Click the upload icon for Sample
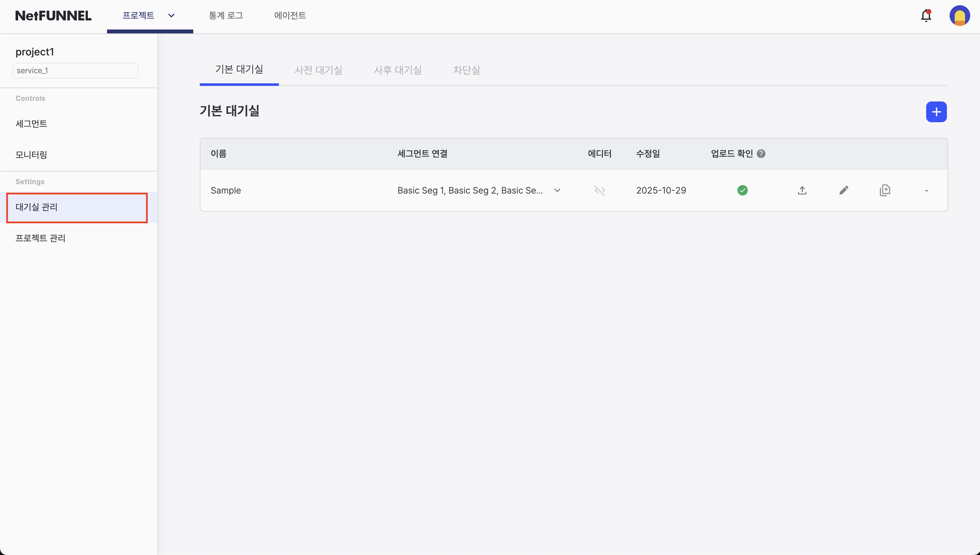 (x=802, y=190)
